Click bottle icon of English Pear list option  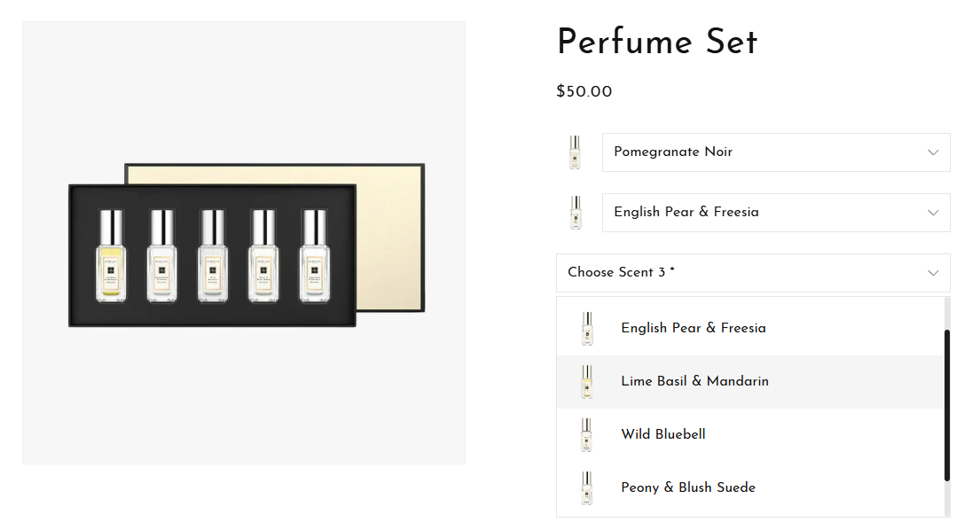(586, 329)
